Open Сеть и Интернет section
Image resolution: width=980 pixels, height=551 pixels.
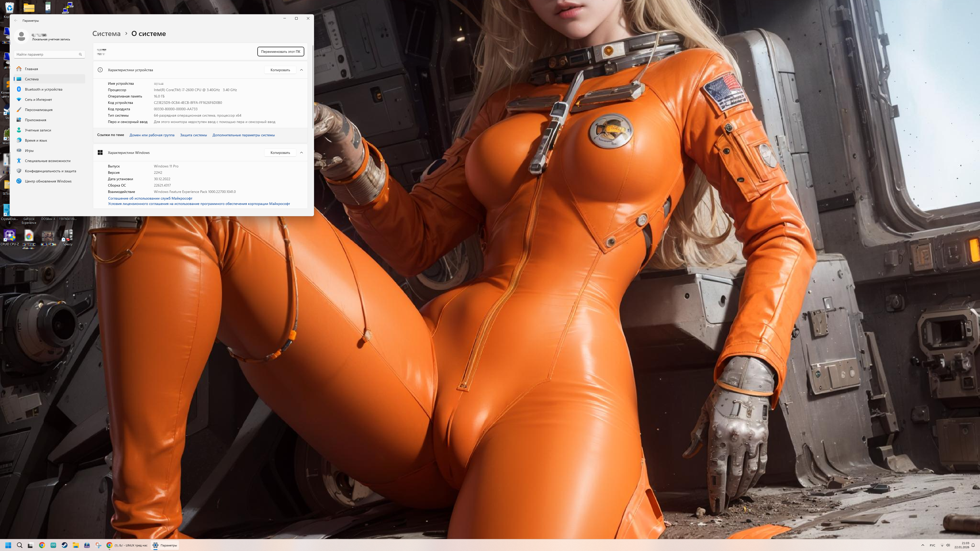click(x=38, y=100)
